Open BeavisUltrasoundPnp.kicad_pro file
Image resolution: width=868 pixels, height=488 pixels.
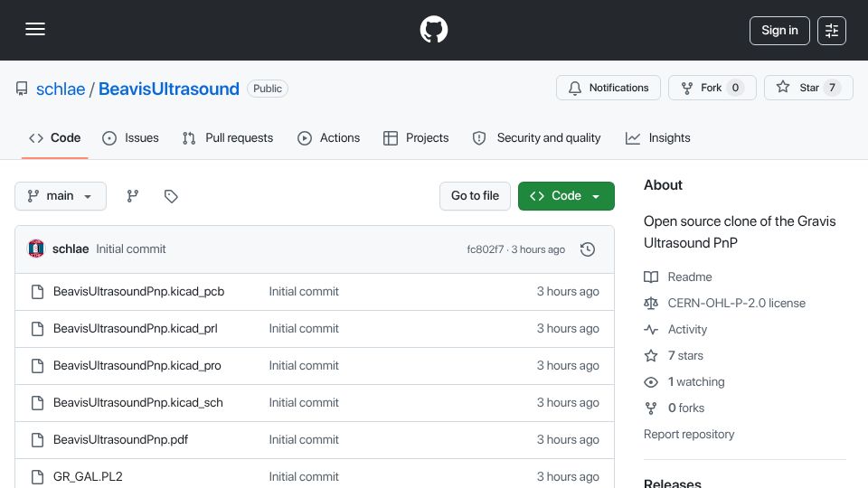point(137,366)
